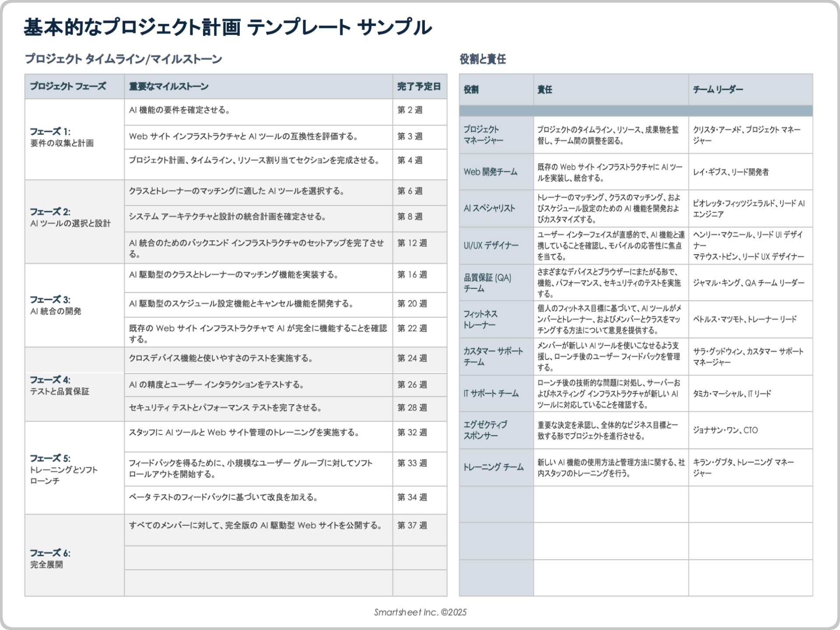Select the フィットネス トレーナー role cell
This screenshot has height=630, width=840.
tap(496, 319)
